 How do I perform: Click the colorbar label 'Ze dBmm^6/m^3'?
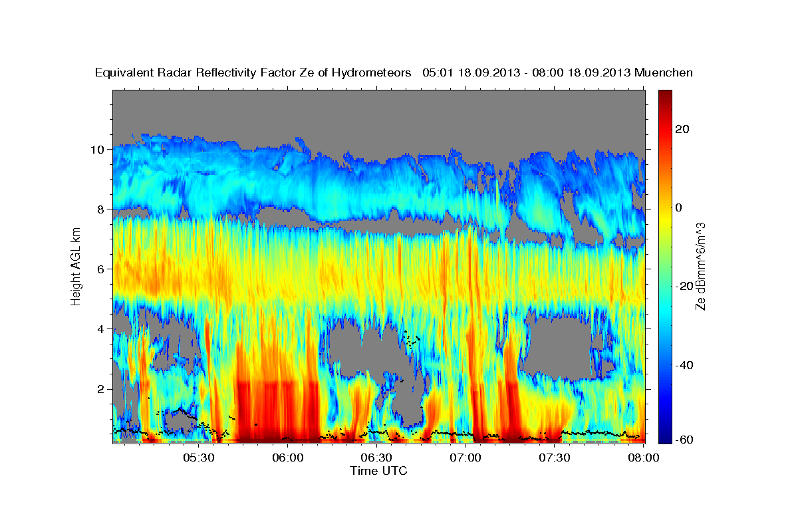click(700, 266)
